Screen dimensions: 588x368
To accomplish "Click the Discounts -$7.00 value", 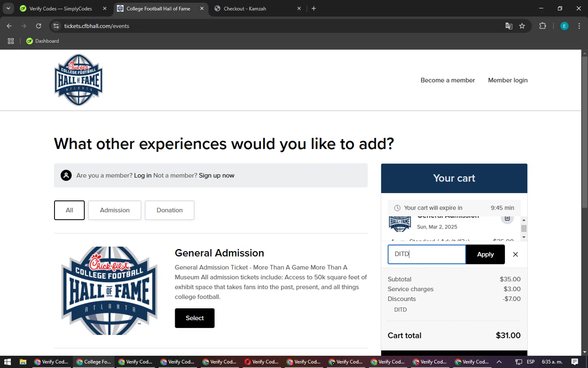I will pyautogui.click(x=512, y=299).
